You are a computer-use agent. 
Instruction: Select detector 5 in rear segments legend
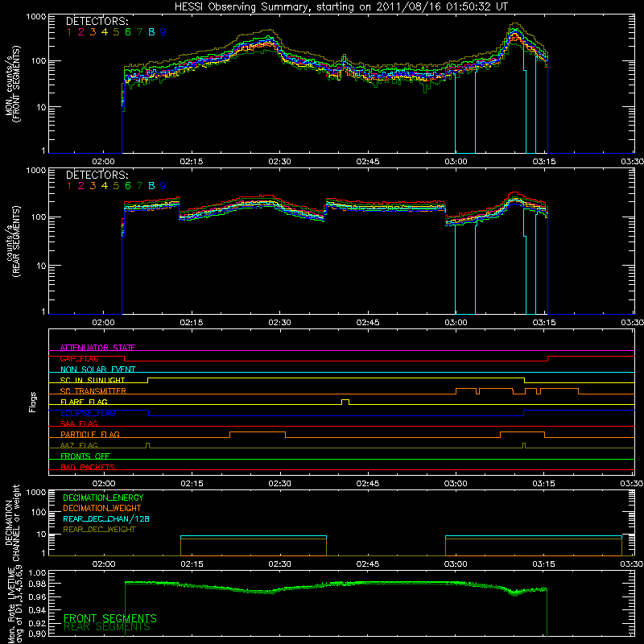point(116,186)
